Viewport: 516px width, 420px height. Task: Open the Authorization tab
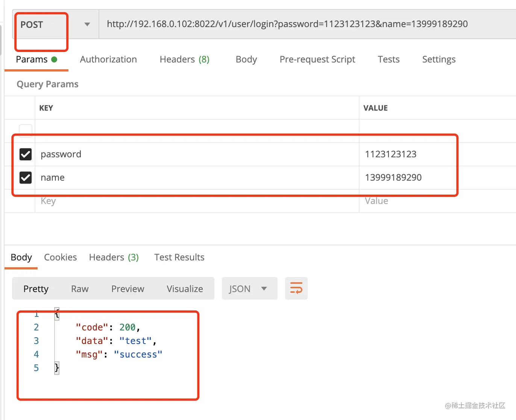point(108,59)
